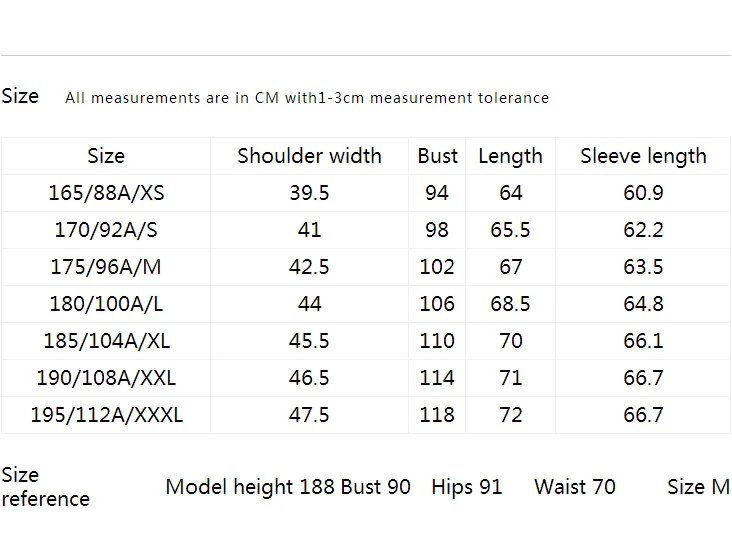Click the 165/88A/XS size row label

pos(106,193)
